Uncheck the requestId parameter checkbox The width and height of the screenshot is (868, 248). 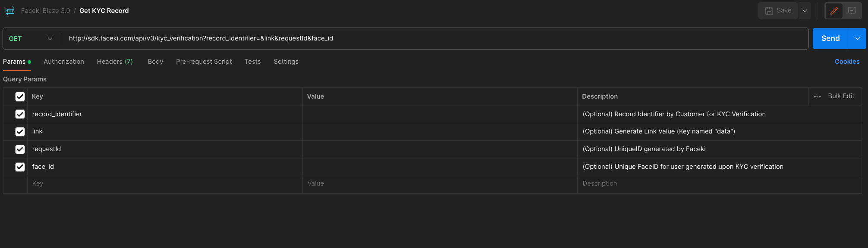20,149
